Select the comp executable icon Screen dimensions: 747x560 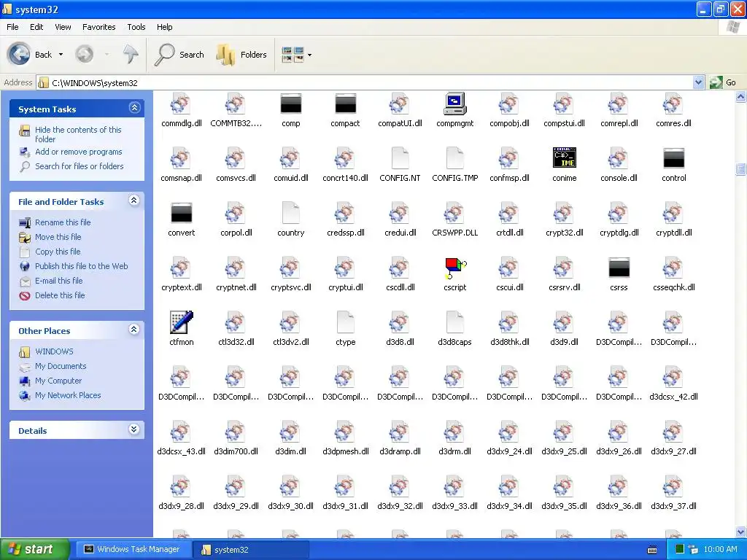[290, 104]
